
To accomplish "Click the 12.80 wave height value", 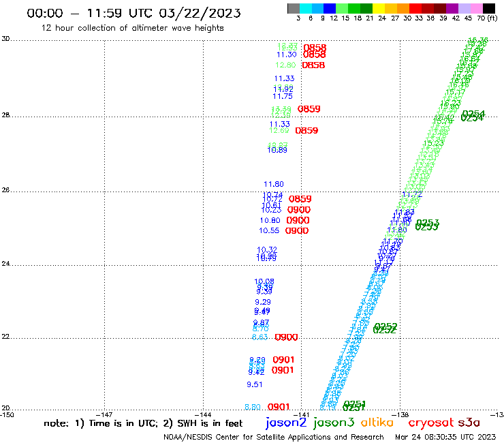I will (x=285, y=65).
